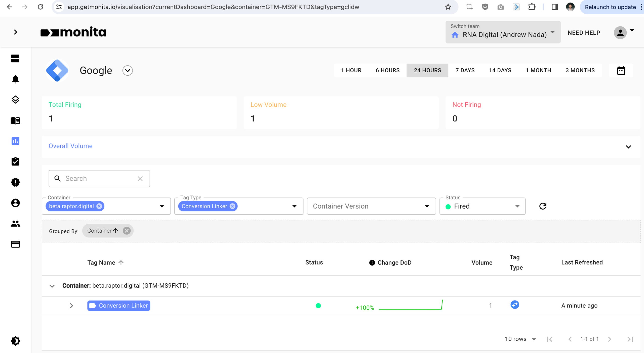Remove the beta.raptor.digital container chip

click(x=99, y=206)
